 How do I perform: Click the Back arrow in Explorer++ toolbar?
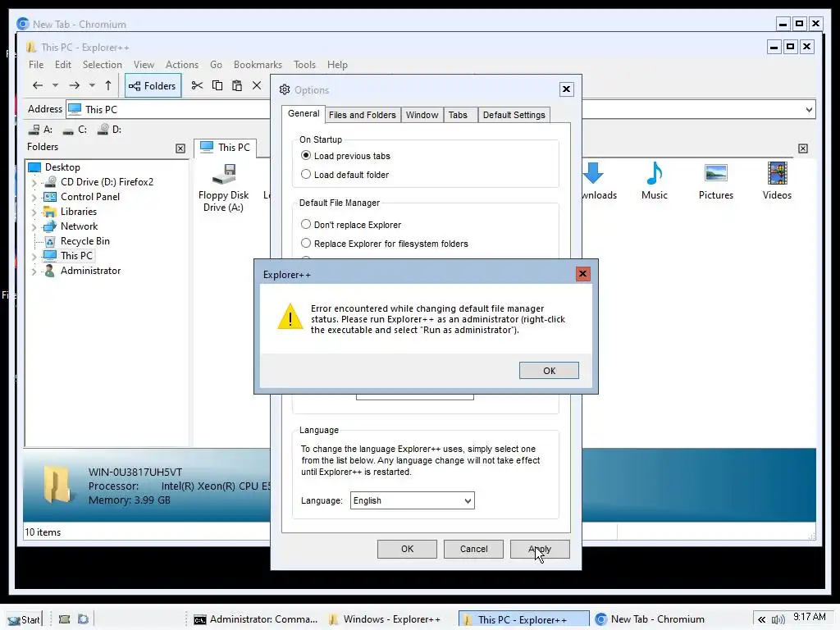tap(38, 85)
